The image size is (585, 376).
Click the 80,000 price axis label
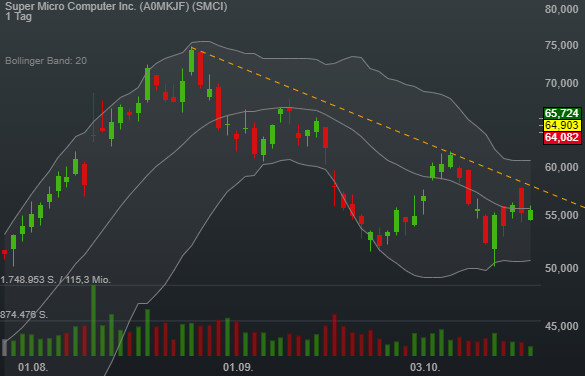click(561, 9)
